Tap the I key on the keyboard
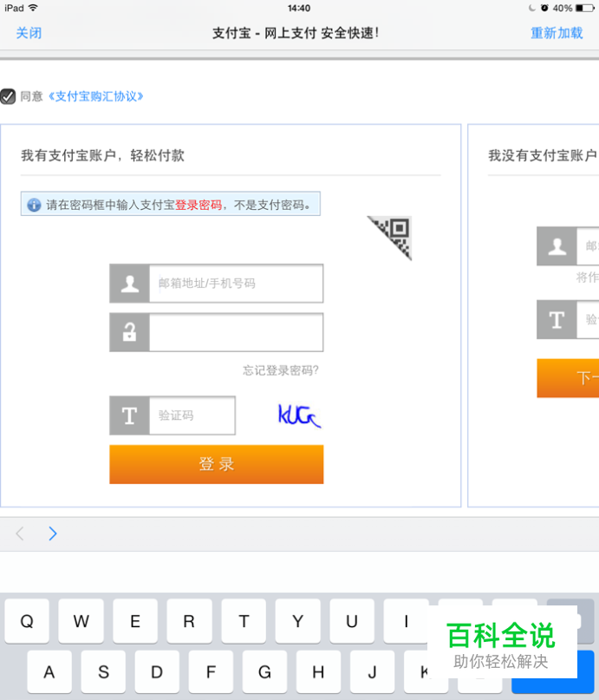The width and height of the screenshot is (599, 700). pos(406,621)
